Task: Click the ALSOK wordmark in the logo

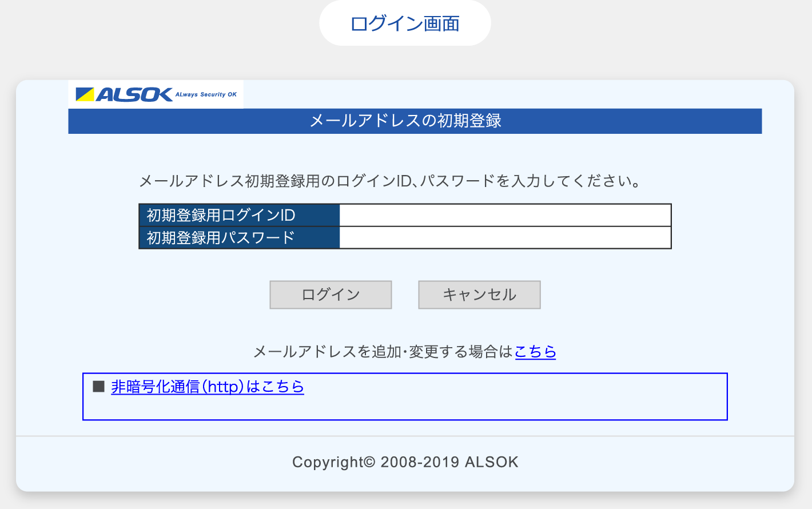Action: click(134, 94)
